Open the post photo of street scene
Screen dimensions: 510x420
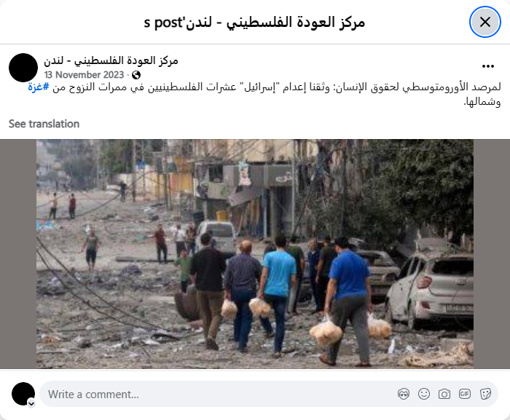point(255,254)
